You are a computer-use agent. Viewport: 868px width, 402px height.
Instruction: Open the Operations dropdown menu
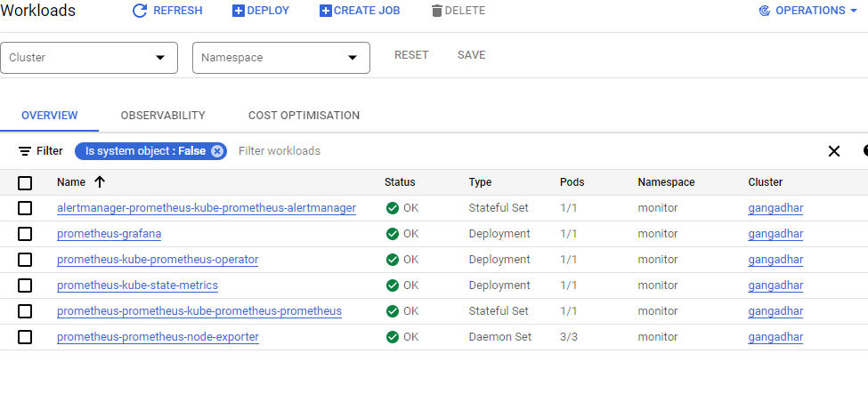tap(807, 11)
